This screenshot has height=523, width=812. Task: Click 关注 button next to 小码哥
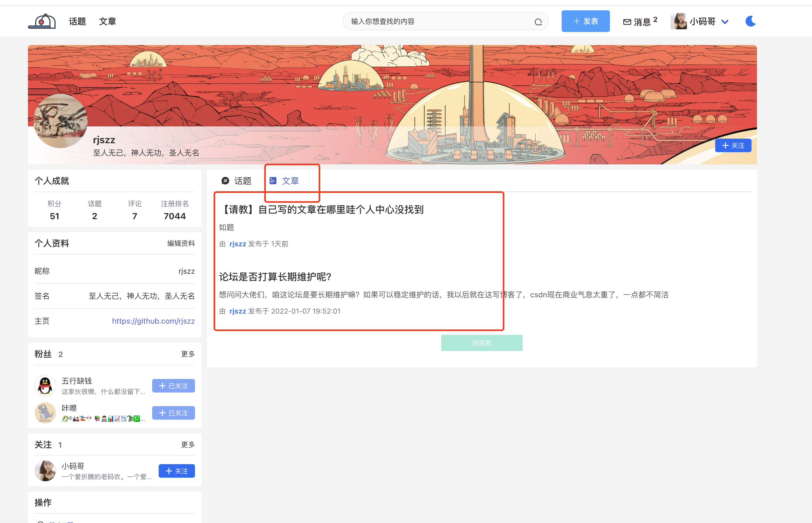click(177, 471)
